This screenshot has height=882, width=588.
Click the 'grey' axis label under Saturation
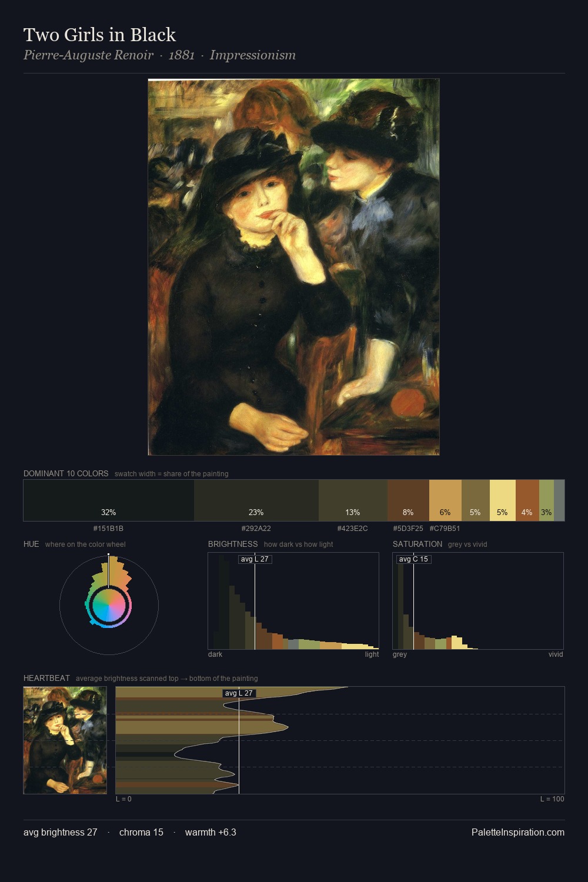(x=400, y=654)
